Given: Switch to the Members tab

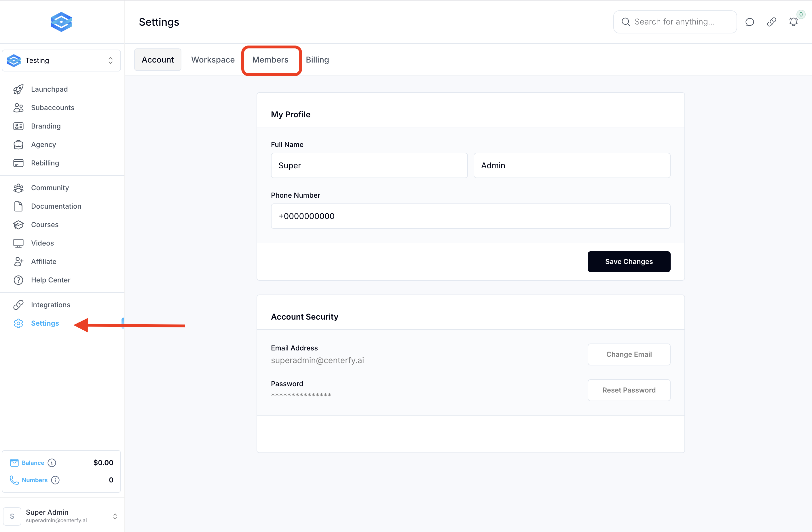Looking at the screenshot, I should coord(270,60).
